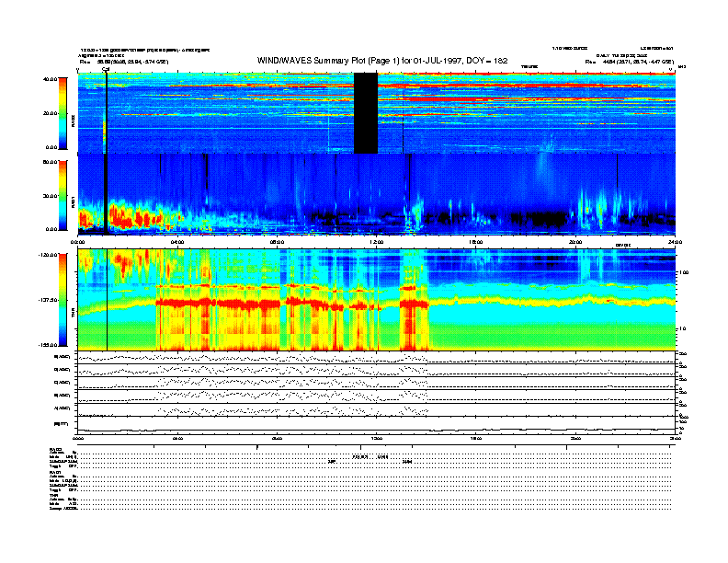Image resolution: width=728 pixels, height=563 pixels.
Task: Click the WIND/WAVES Summary Plot title
Action: point(382,61)
